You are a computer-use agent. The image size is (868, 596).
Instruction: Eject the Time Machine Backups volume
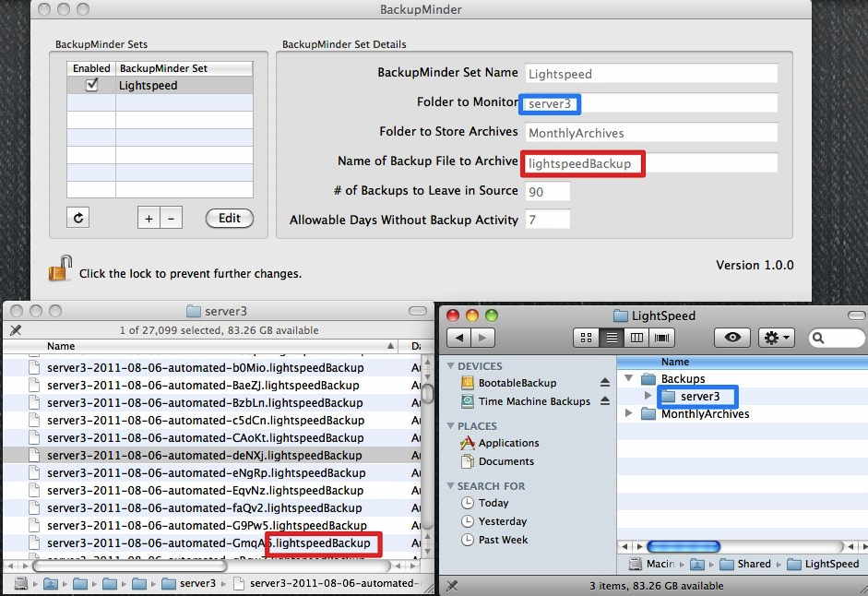pos(605,400)
